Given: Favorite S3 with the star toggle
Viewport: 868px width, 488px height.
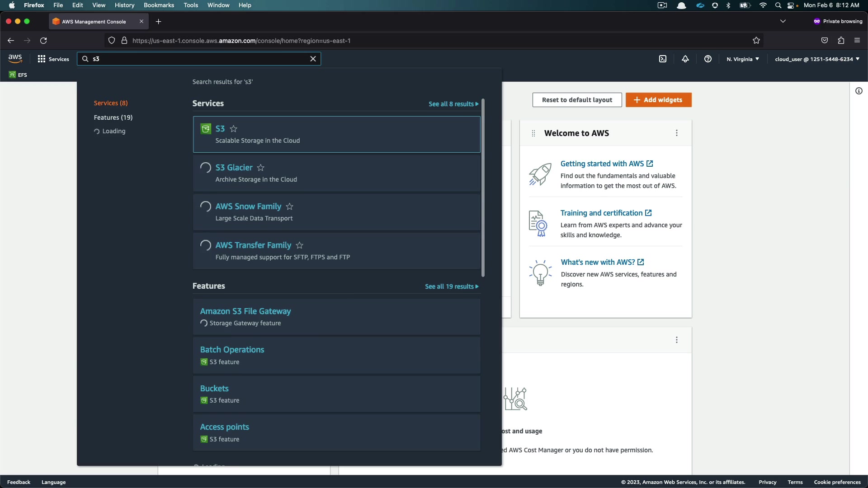Looking at the screenshot, I should [233, 129].
